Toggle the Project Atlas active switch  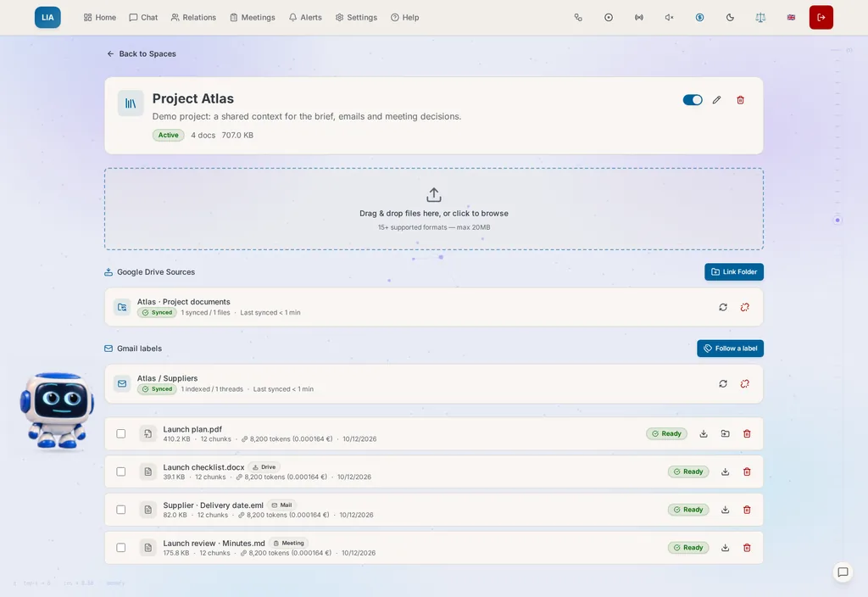pos(693,100)
